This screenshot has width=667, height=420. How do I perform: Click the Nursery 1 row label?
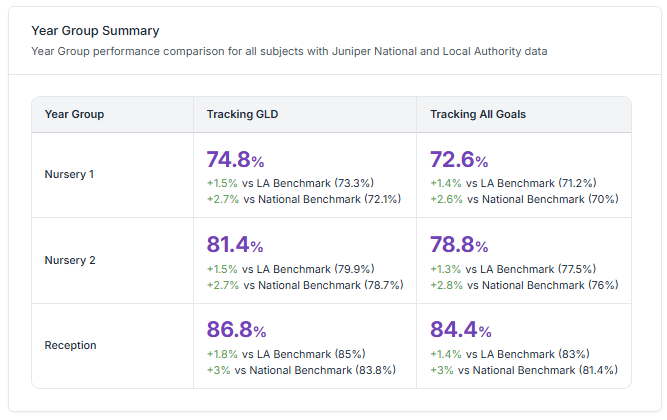pyautogui.click(x=70, y=174)
